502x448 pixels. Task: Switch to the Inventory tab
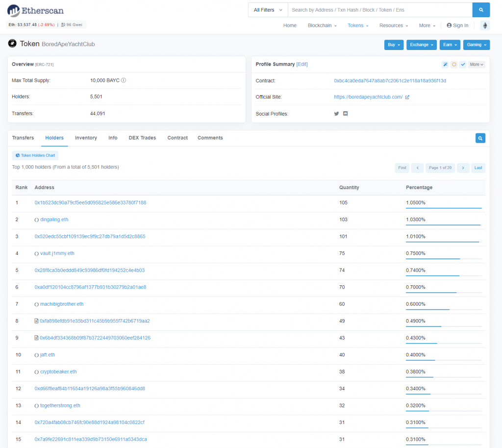point(86,138)
